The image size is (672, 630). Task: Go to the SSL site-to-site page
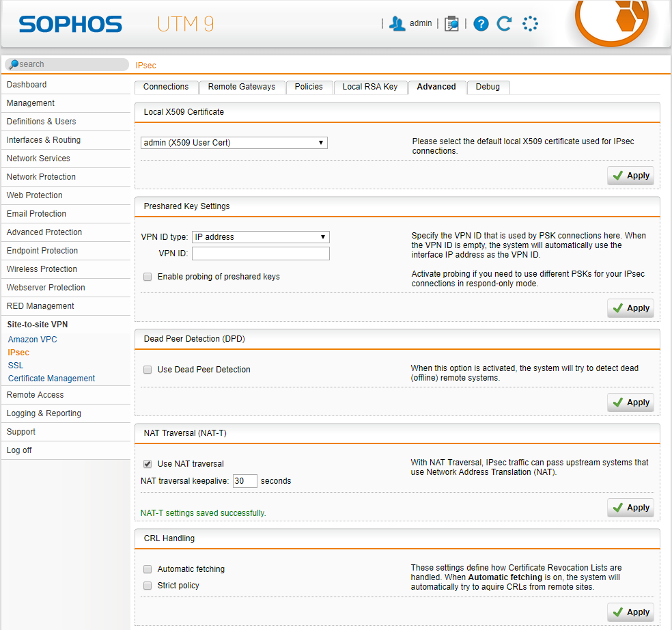16,366
